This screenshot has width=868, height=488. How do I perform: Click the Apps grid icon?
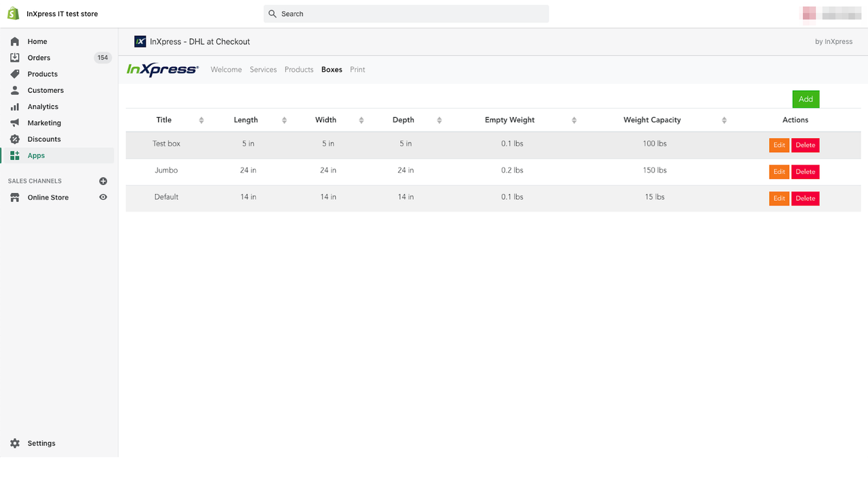point(15,155)
